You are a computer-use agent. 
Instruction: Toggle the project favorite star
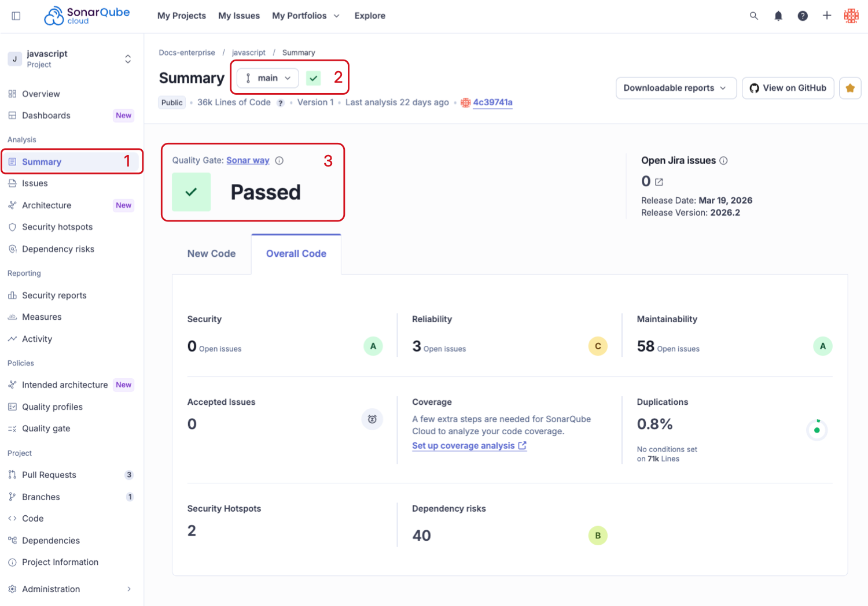tap(850, 88)
